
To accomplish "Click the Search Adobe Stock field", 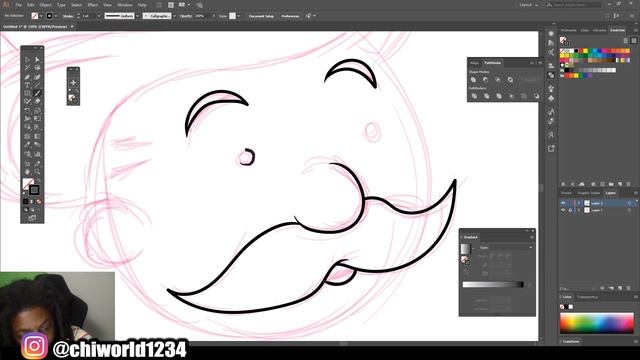I will (573, 5).
